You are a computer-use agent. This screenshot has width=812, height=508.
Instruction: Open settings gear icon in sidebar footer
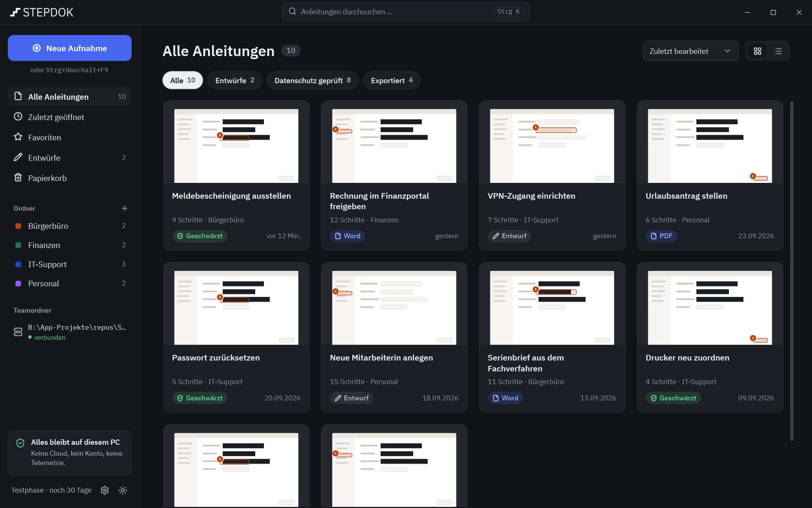click(x=105, y=490)
